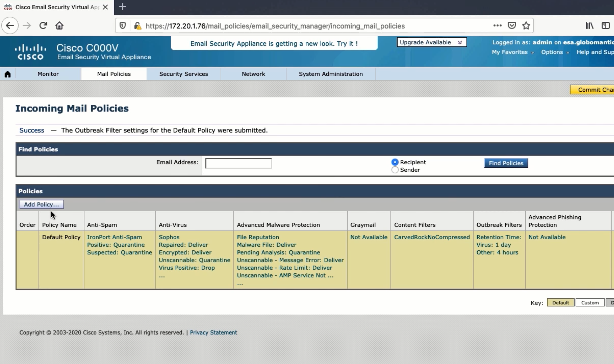Screen dimensions: 614x364
Task: Open the Network menu
Action: pyautogui.click(x=253, y=74)
